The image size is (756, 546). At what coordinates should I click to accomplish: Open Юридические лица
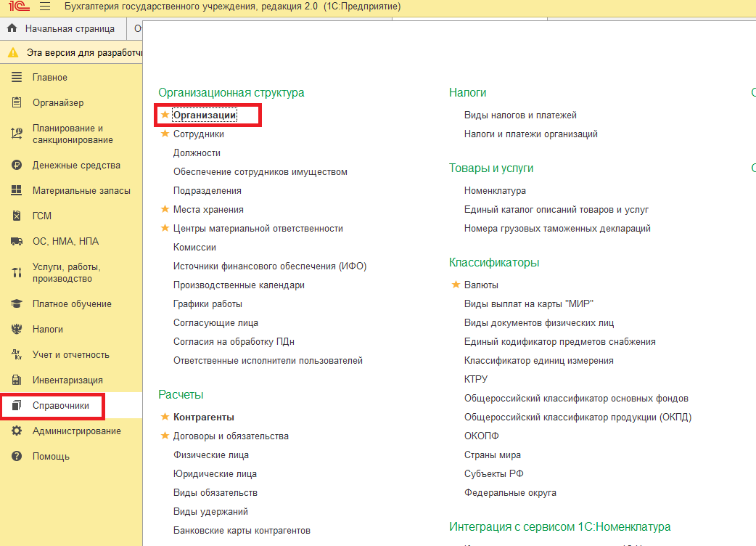215,473
